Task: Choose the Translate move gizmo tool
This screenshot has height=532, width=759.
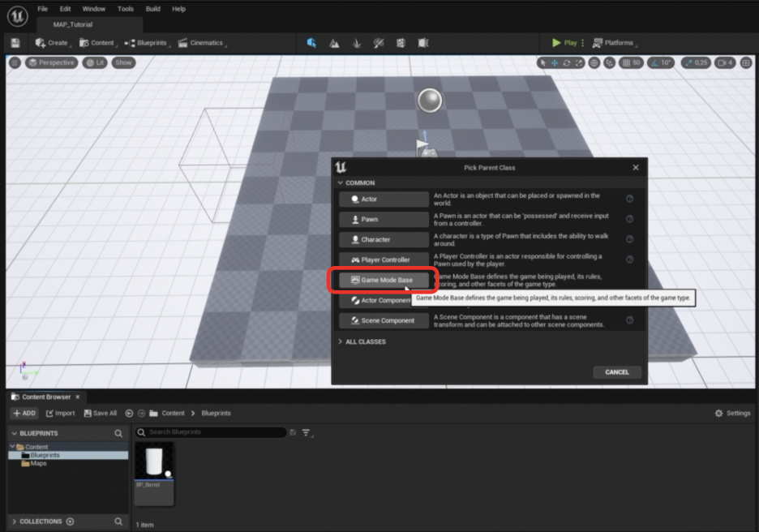Action: 555,62
